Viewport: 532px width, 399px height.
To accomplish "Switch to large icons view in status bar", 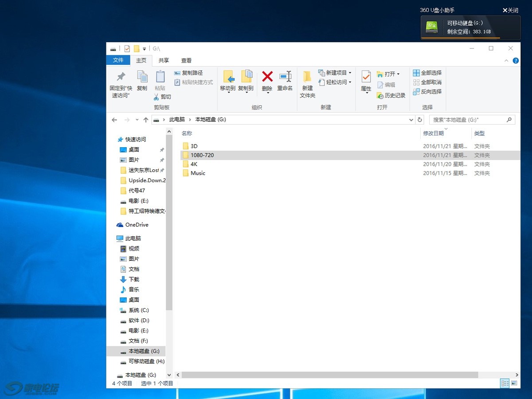I will pyautogui.click(x=514, y=383).
